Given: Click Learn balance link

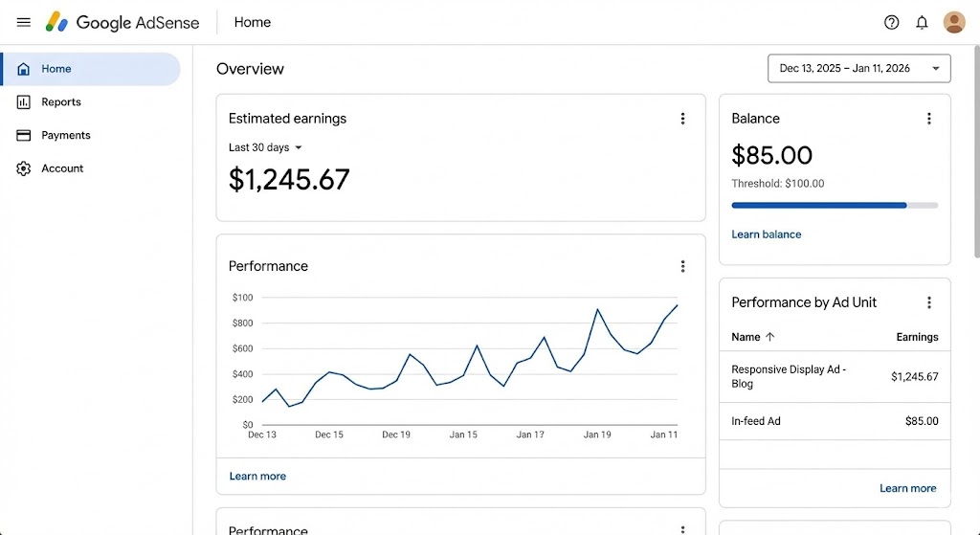Looking at the screenshot, I should point(766,234).
